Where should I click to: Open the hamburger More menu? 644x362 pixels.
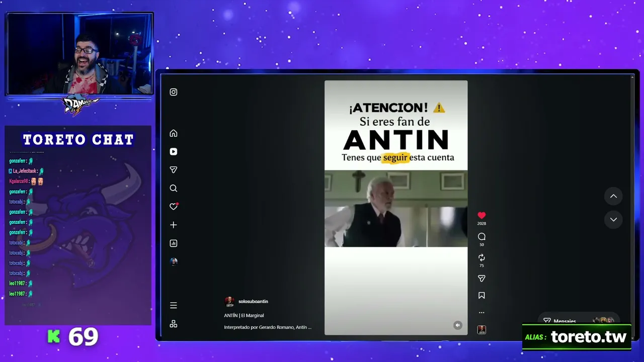174,305
